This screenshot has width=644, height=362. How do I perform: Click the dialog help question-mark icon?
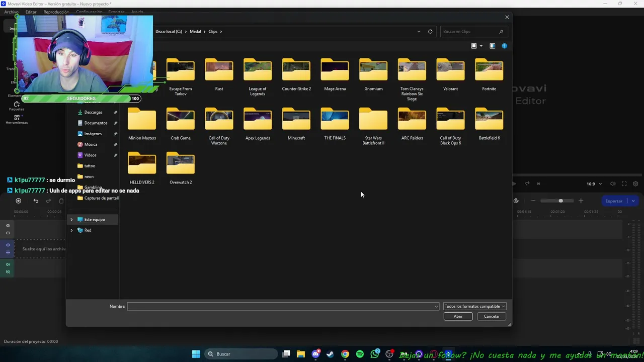[x=504, y=46]
